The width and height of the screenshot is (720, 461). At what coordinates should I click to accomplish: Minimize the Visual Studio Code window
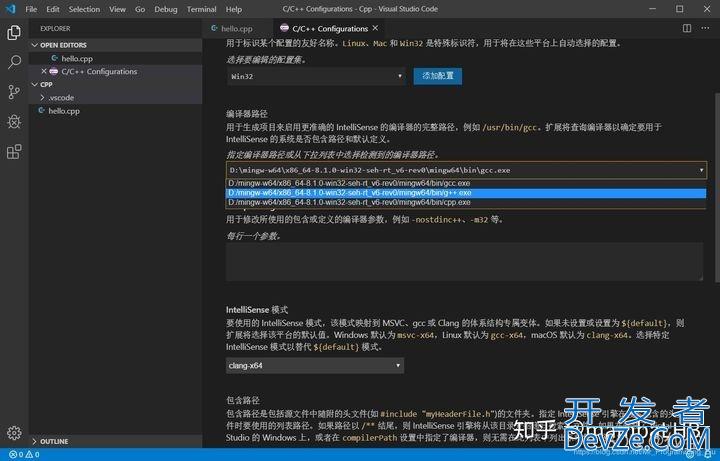652,9
